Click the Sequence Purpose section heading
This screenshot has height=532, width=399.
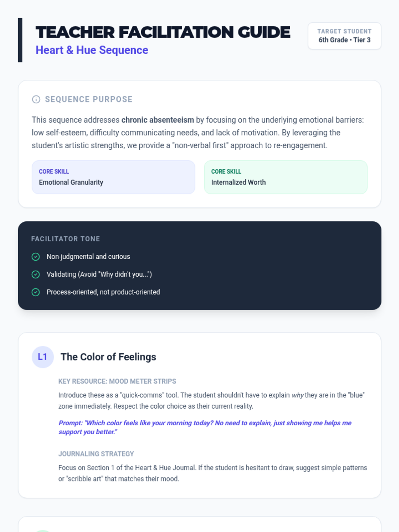coord(89,99)
